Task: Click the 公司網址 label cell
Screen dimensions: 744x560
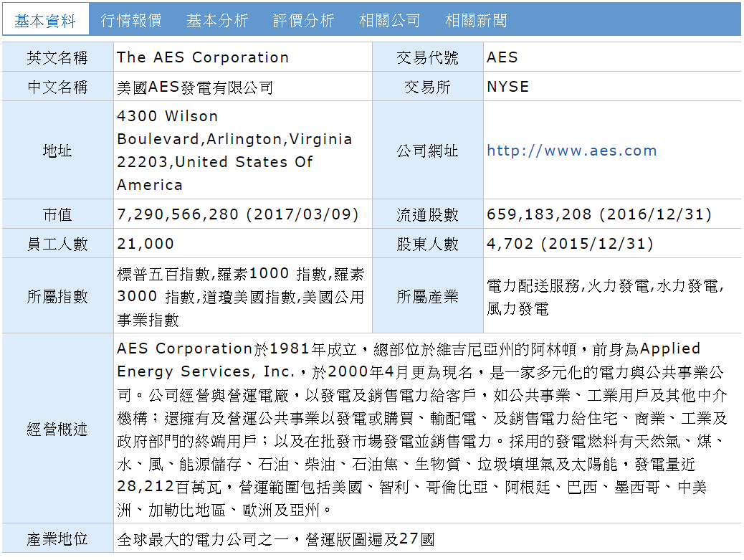Action: pos(427,151)
